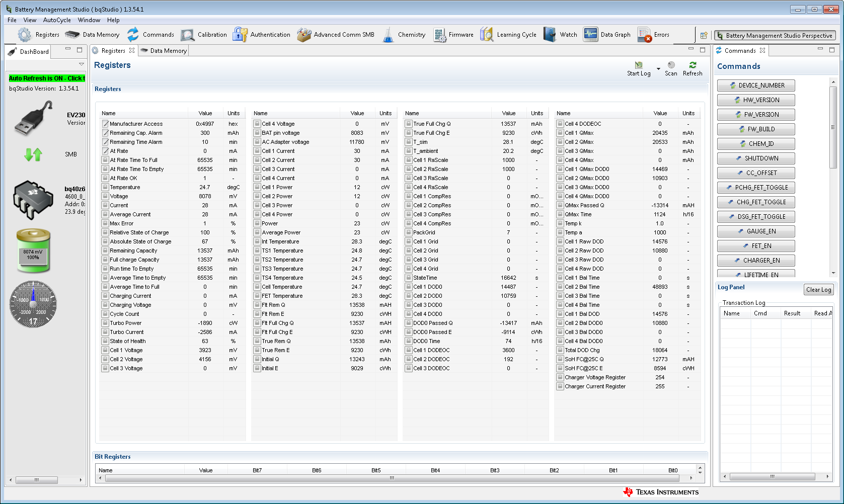The image size is (844, 504).
Task: Click the Bit Registers horizontal scrollbar
Action: tap(392, 478)
